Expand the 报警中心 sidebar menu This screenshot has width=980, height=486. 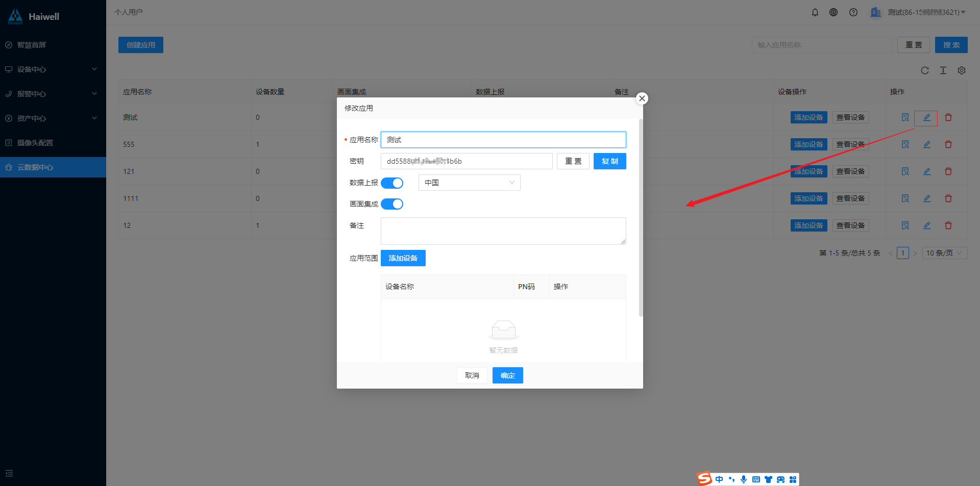point(53,94)
